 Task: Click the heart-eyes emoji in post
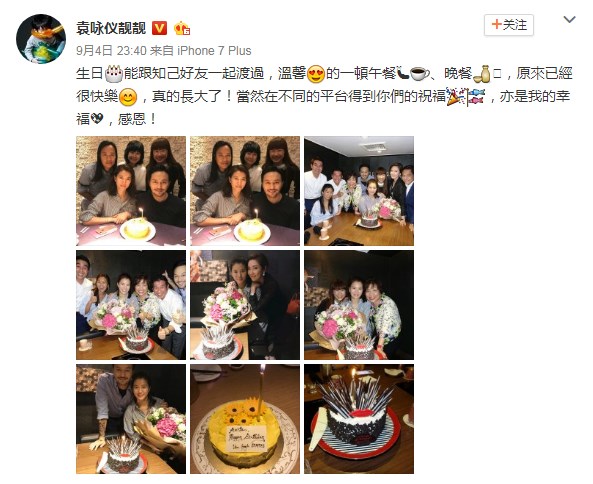tap(316, 74)
